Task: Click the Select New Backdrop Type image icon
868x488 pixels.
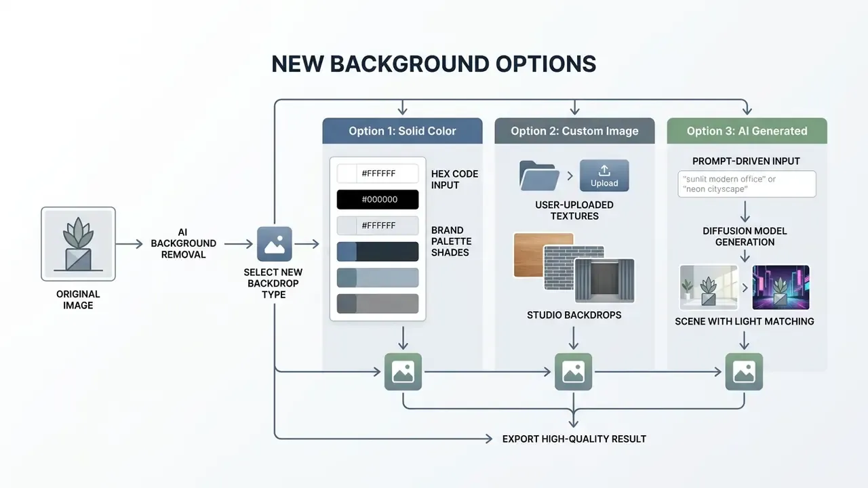Action: pos(275,244)
